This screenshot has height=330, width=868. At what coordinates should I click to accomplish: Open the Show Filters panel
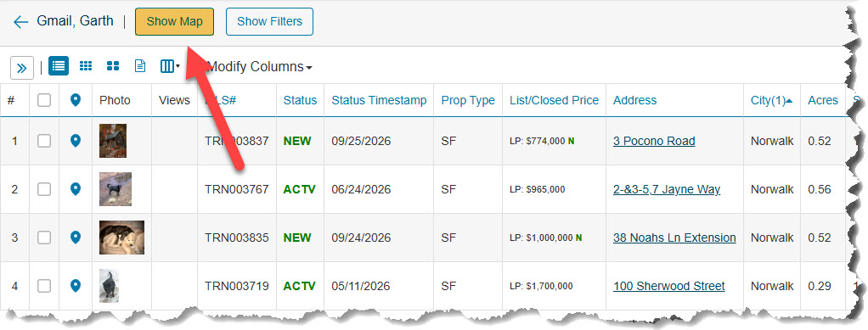pyautogui.click(x=269, y=21)
